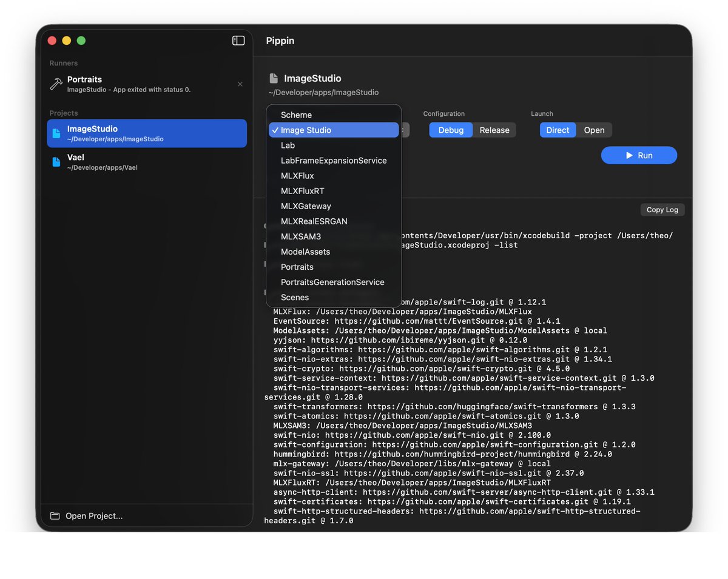Click the swift-atomics @ 1.3.0 log line
The image size is (728, 579).
click(x=426, y=417)
